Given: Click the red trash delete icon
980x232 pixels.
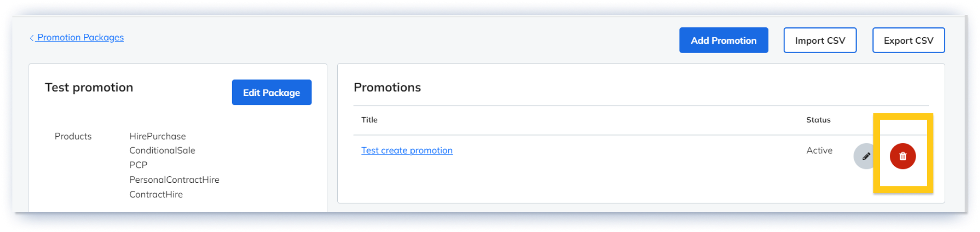Looking at the screenshot, I should [902, 156].
